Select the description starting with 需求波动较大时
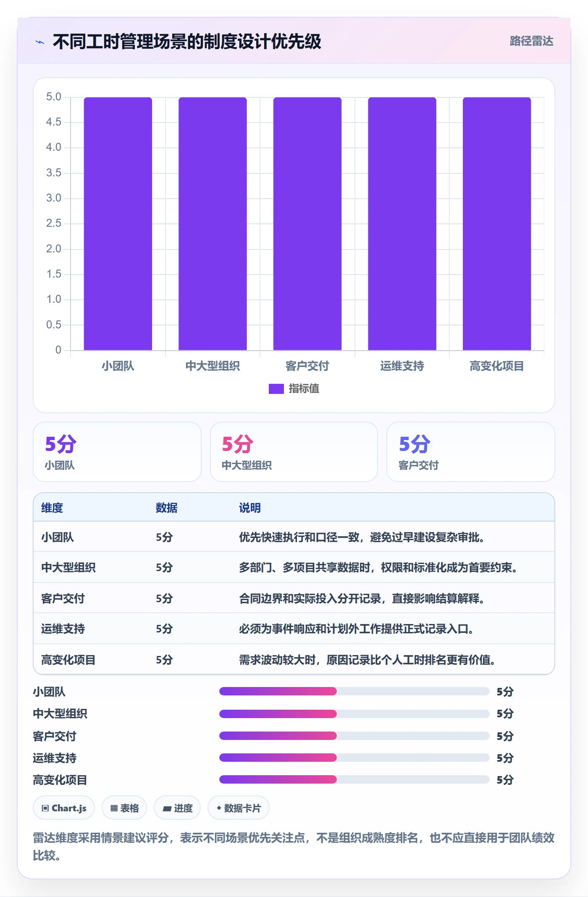Image resolution: width=588 pixels, height=897 pixels. point(367,660)
